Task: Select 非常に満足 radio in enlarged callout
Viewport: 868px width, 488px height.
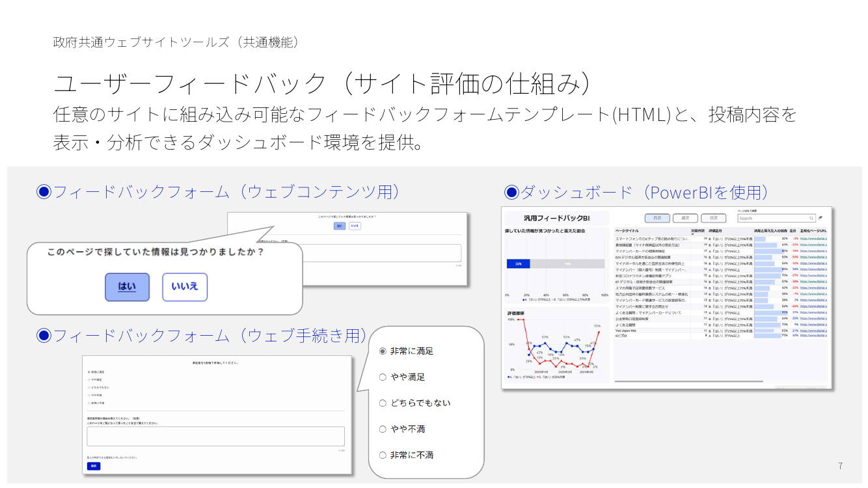Action: point(383,351)
